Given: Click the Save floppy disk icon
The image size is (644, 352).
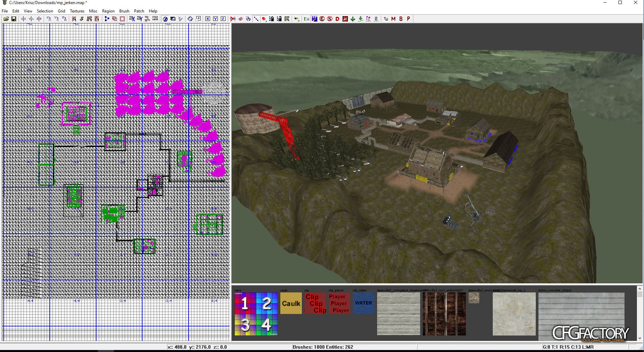Looking at the screenshot, I should [14, 19].
